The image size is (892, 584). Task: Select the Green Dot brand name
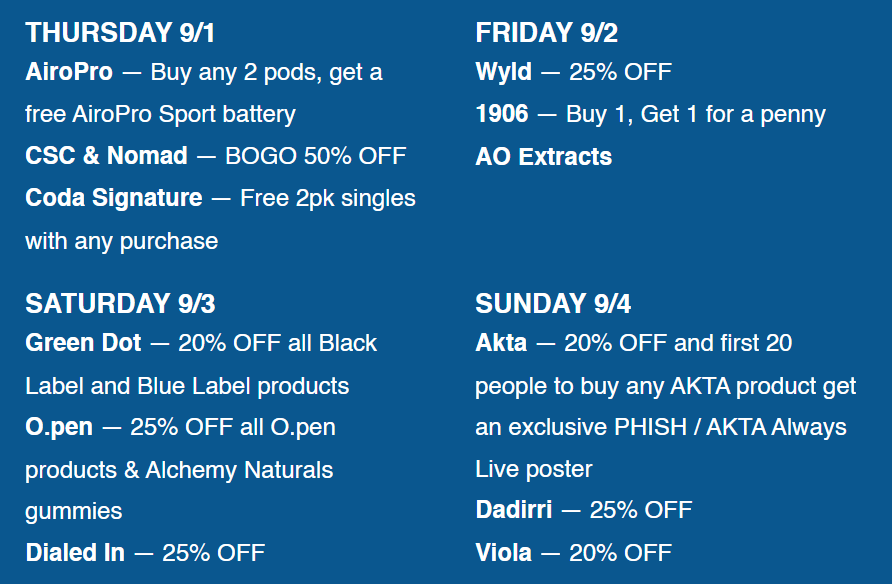tap(83, 343)
